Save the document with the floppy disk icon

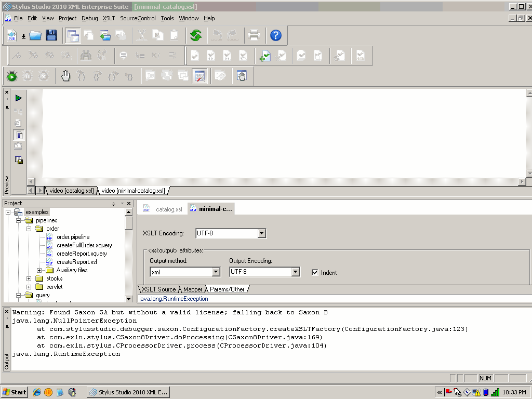coord(51,35)
